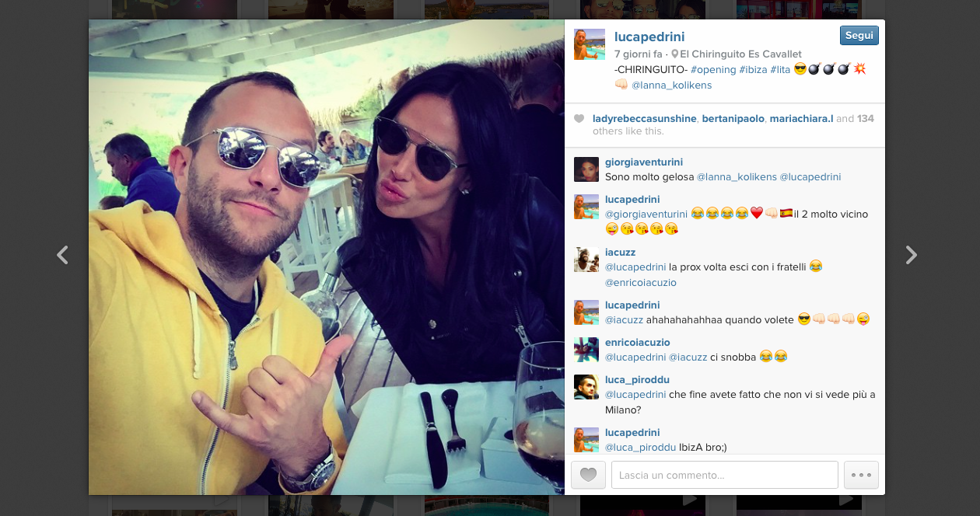Click the main selfie photo
Image resolution: width=980 pixels, height=516 pixels.
coord(327,257)
